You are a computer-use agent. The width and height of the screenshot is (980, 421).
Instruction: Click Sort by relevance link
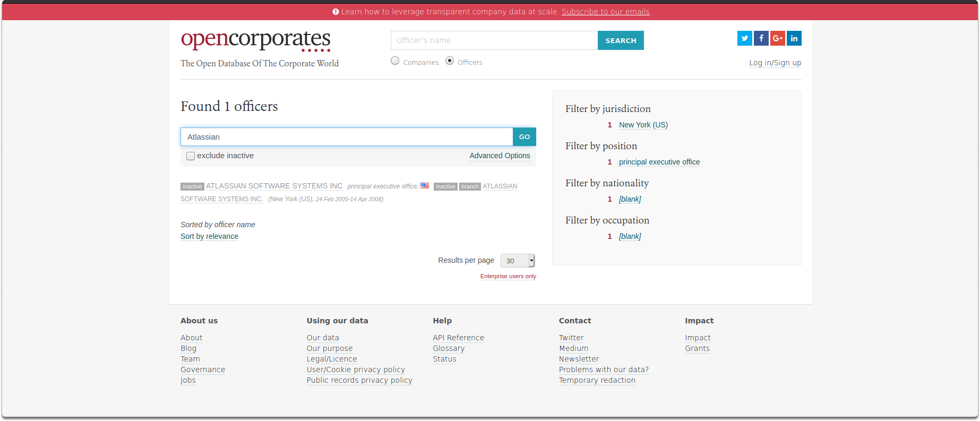click(x=209, y=236)
